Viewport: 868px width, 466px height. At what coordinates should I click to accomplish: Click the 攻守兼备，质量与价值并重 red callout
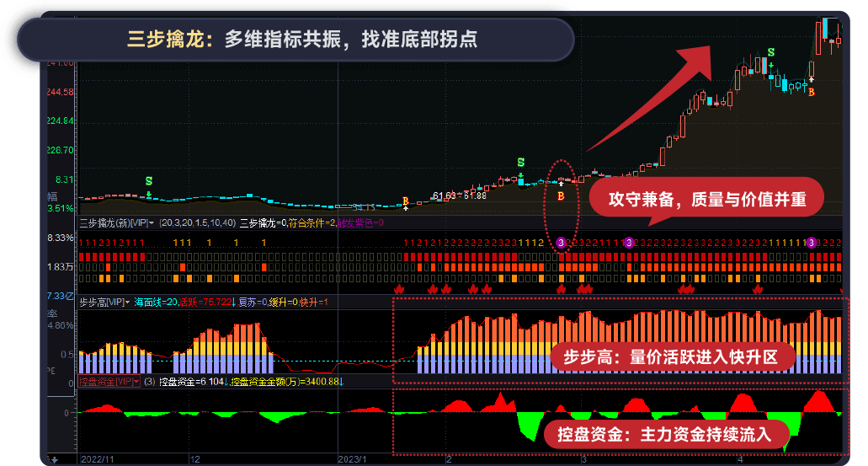(x=706, y=200)
